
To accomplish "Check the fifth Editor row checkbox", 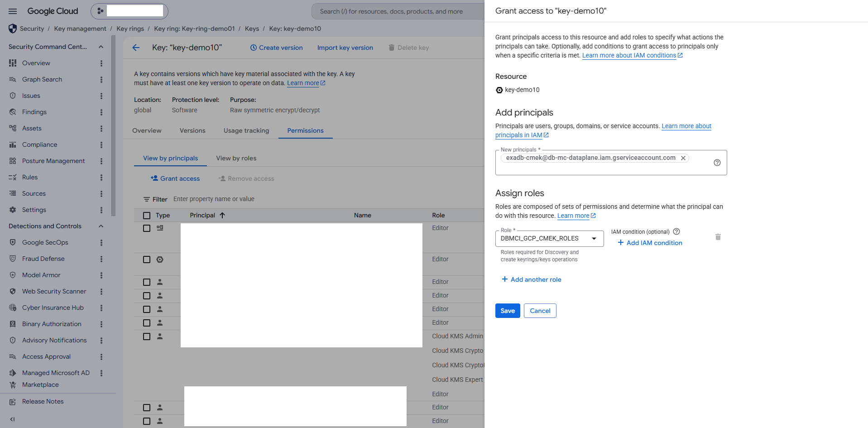I will coord(147,309).
